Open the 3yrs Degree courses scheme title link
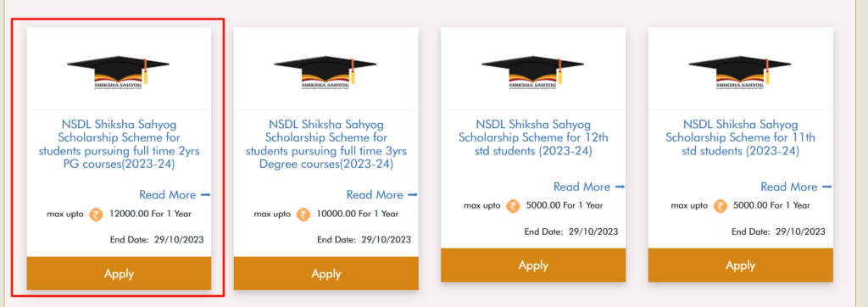868x307 pixels. pos(326,144)
